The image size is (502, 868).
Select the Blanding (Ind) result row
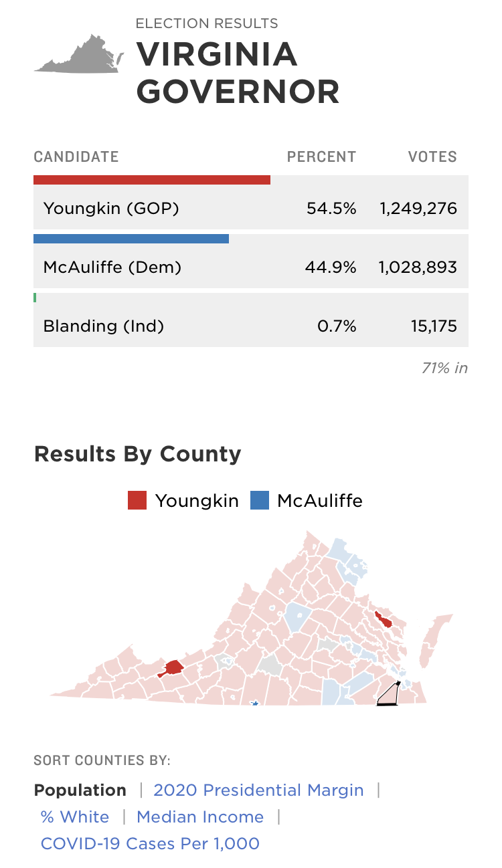click(x=250, y=326)
